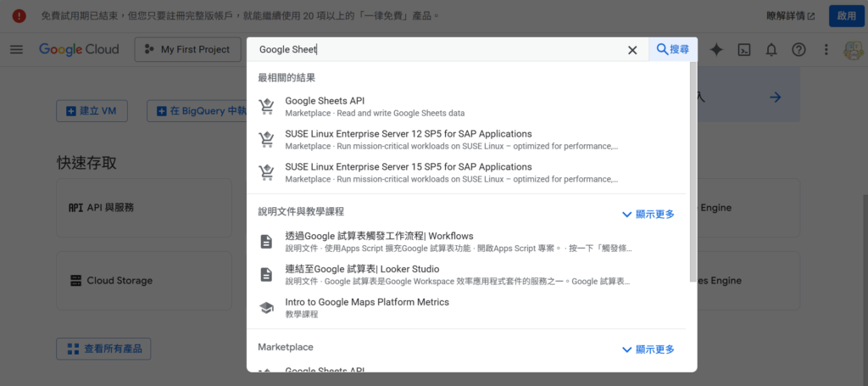
Task: Open the help question mark icon
Action: [x=798, y=49]
